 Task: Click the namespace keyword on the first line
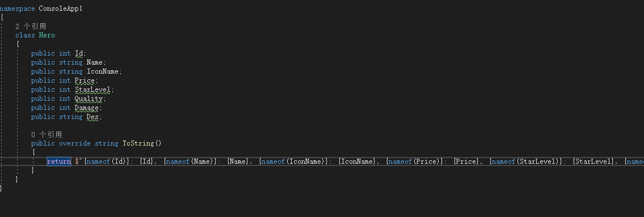coord(18,8)
